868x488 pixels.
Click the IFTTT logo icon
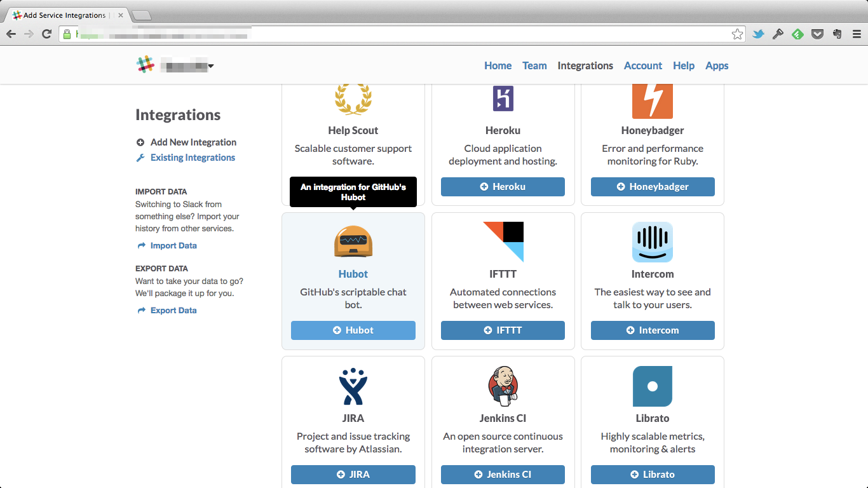click(x=503, y=242)
